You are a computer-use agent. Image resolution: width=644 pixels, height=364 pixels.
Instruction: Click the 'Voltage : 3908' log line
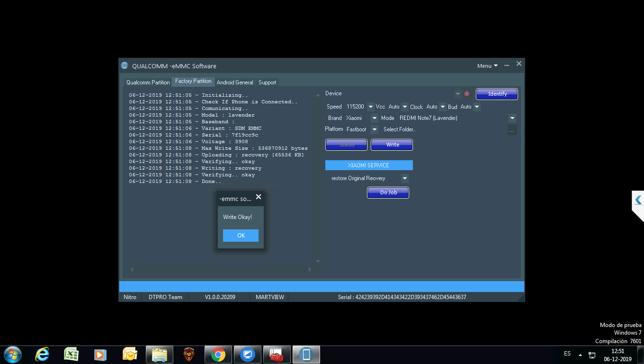coord(188,142)
